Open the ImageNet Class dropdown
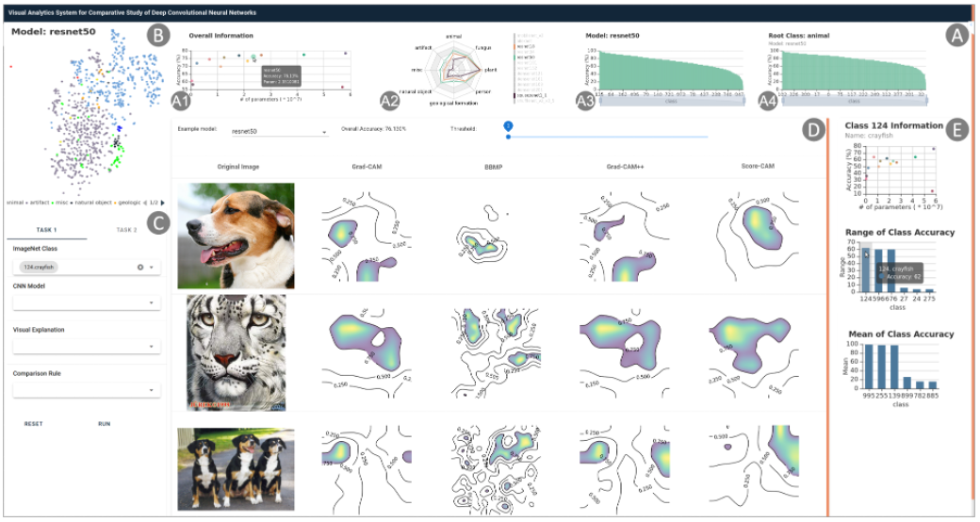This screenshot has height=522, width=980. [x=151, y=268]
